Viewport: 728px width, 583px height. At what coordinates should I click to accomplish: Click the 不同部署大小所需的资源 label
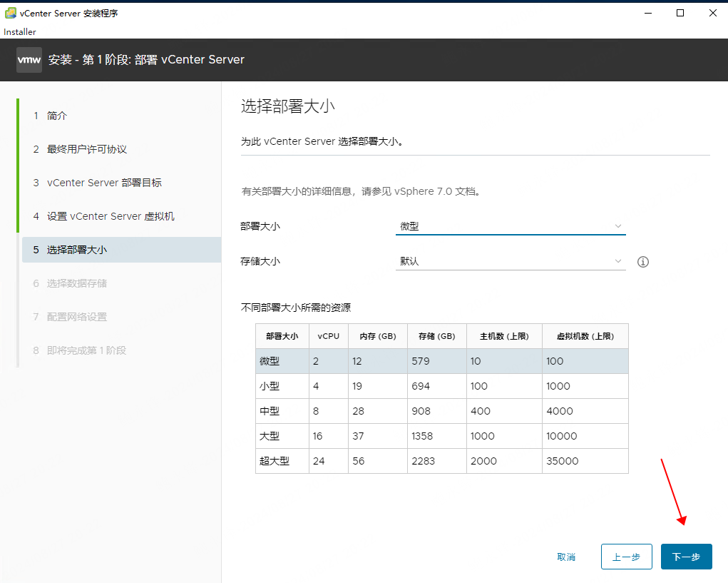click(296, 308)
